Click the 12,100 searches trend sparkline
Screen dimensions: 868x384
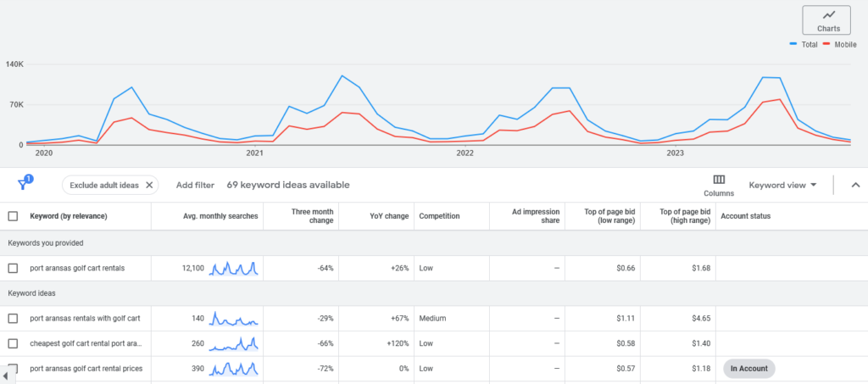(234, 269)
